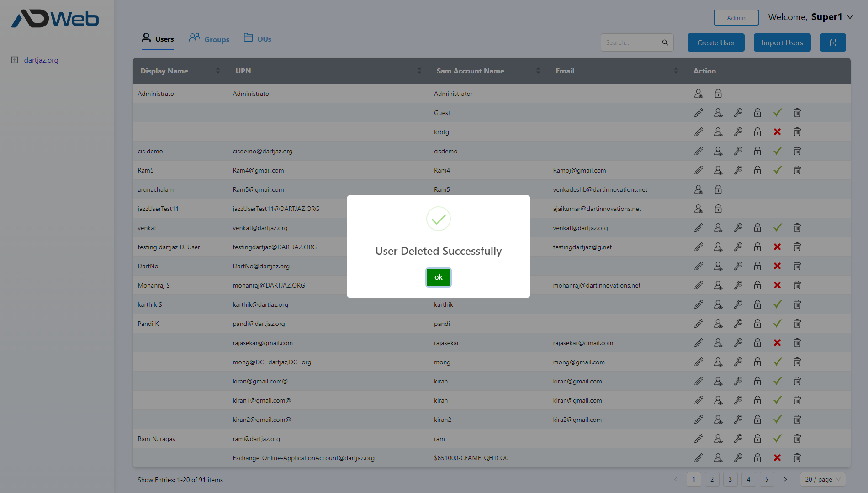Viewport: 868px width, 493px height.
Task: View user properties for cis demo
Action: [x=718, y=151]
